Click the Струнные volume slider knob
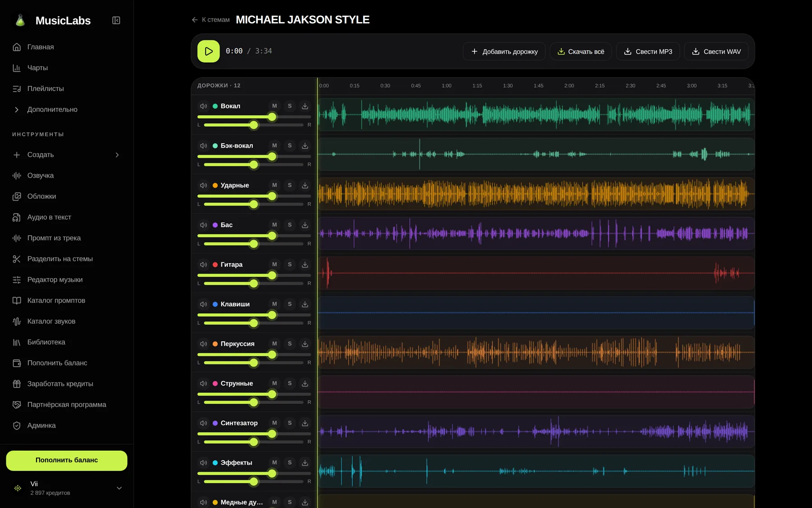812x508 pixels. point(272,394)
